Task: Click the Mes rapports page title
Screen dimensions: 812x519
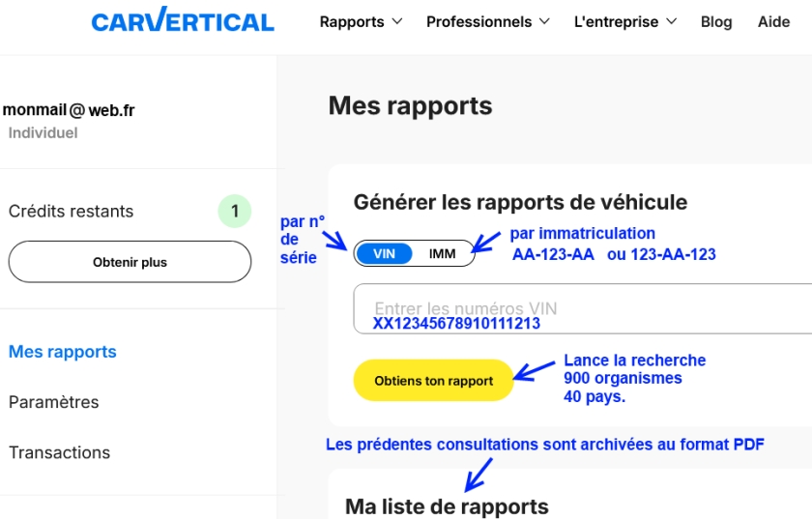Action: 410,105
